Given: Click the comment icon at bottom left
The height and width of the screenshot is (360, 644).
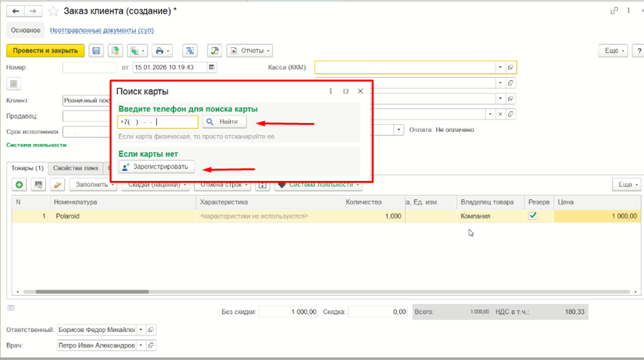Looking at the screenshot, I should point(11,308).
